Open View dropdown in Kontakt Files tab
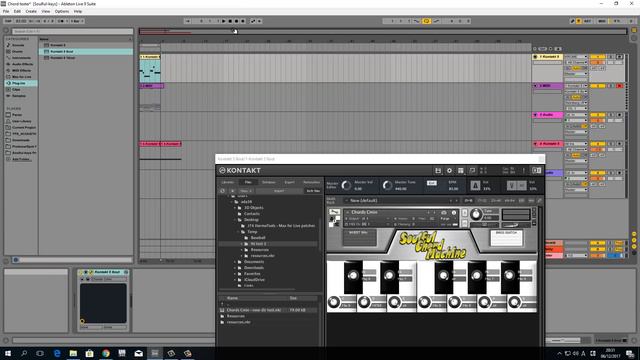Image resolution: width=640 pixels, height=360 pixels. 245,191
